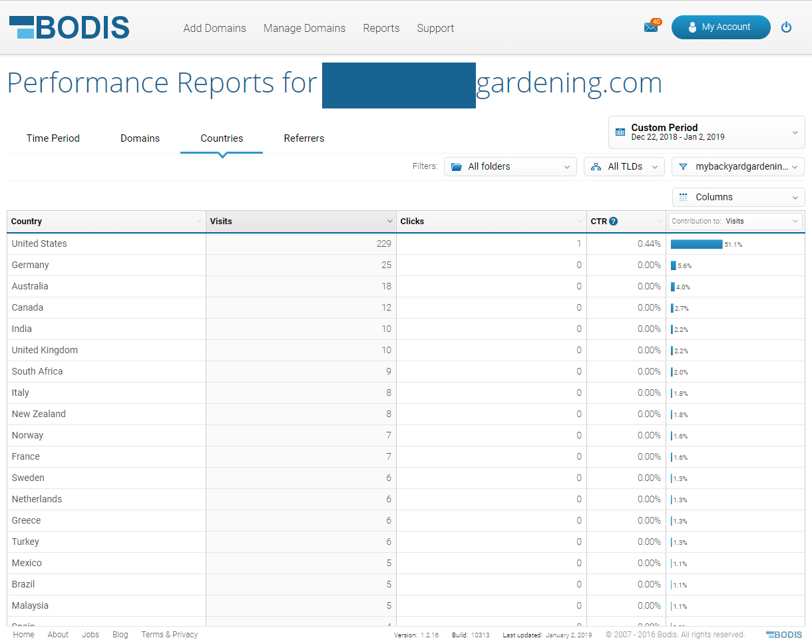812x644 pixels.
Task: Open the mail messages envelope icon
Action: [x=650, y=27]
